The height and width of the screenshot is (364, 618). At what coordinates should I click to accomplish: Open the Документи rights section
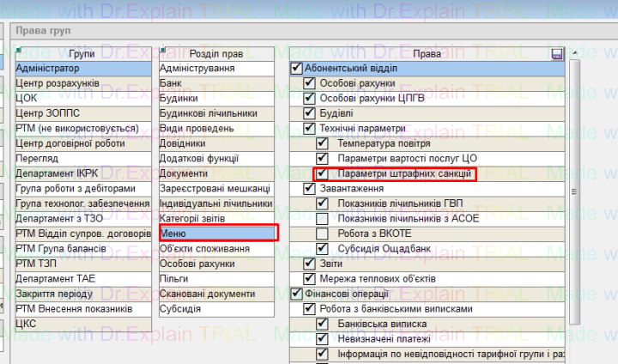pos(219,173)
